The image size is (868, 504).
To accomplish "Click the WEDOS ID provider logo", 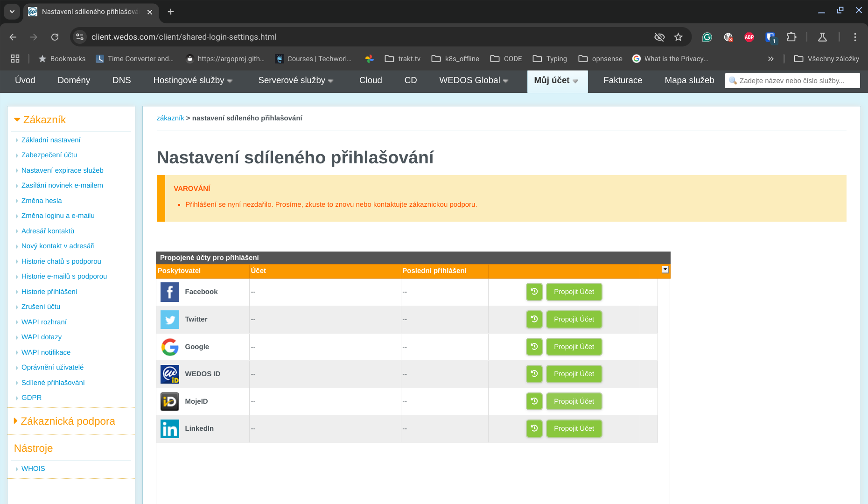I will pyautogui.click(x=170, y=374).
